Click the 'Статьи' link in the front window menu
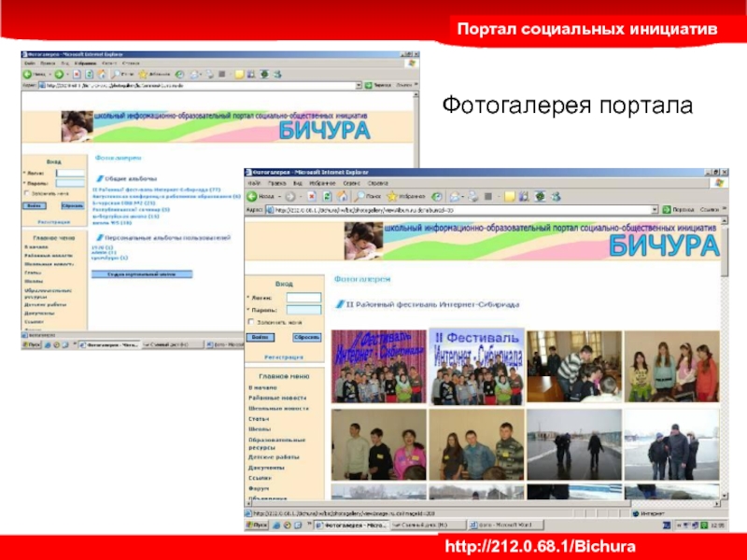The height and width of the screenshot is (560, 747). [x=259, y=418]
